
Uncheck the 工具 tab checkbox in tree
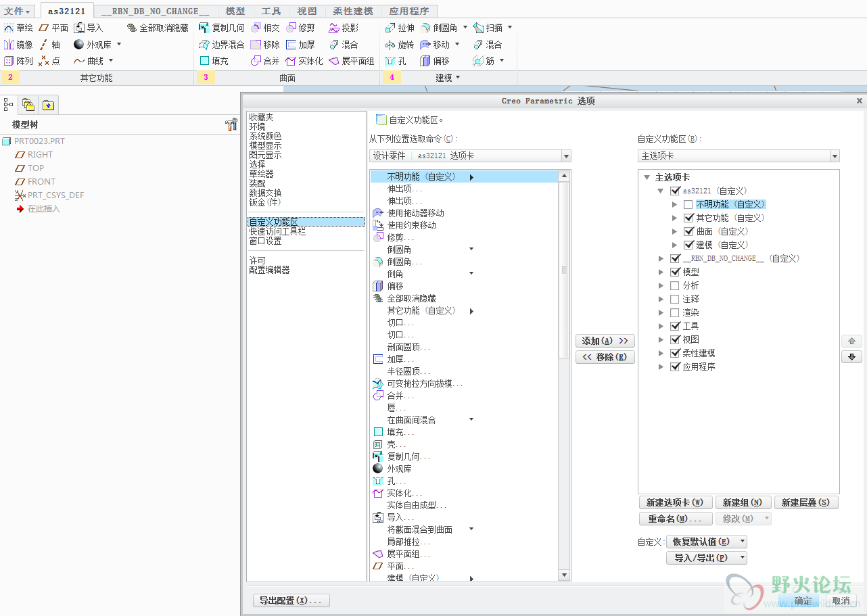674,326
